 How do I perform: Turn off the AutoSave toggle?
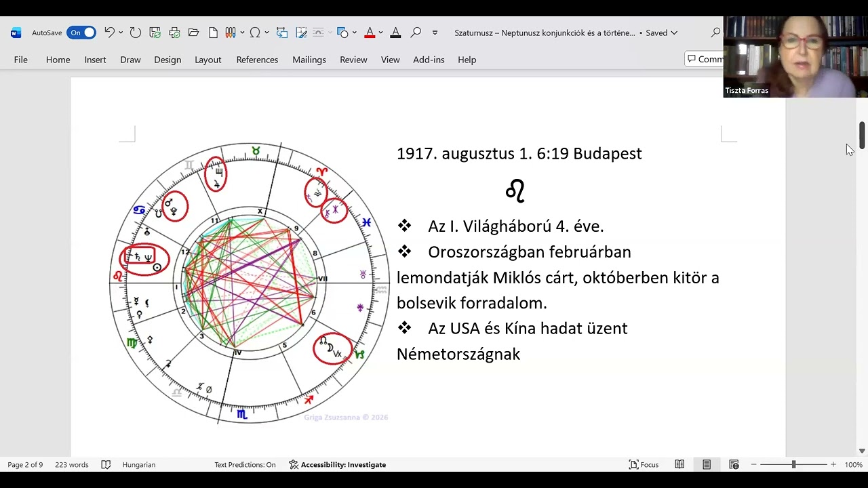point(81,33)
